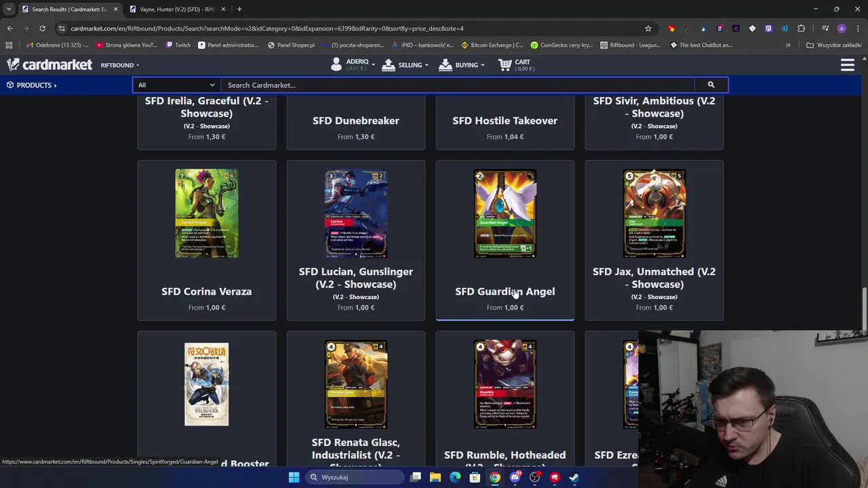
Task: Open SFD Guardian Angel product link
Action: point(505,291)
